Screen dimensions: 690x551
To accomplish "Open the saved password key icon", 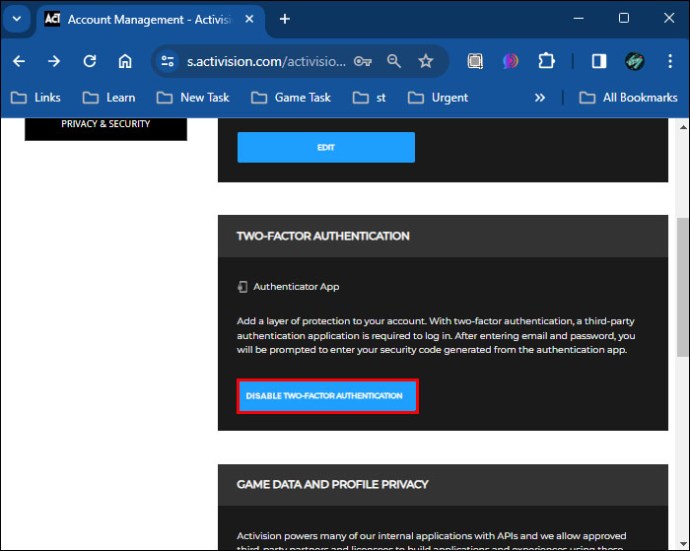I will pos(363,61).
